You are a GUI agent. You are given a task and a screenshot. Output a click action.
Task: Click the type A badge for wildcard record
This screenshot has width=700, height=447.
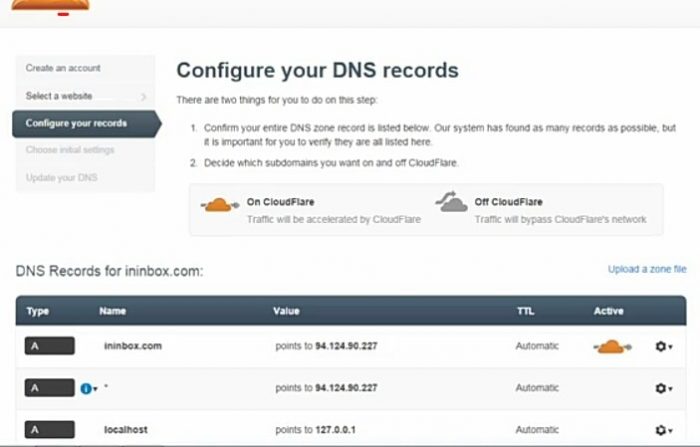point(50,388)
